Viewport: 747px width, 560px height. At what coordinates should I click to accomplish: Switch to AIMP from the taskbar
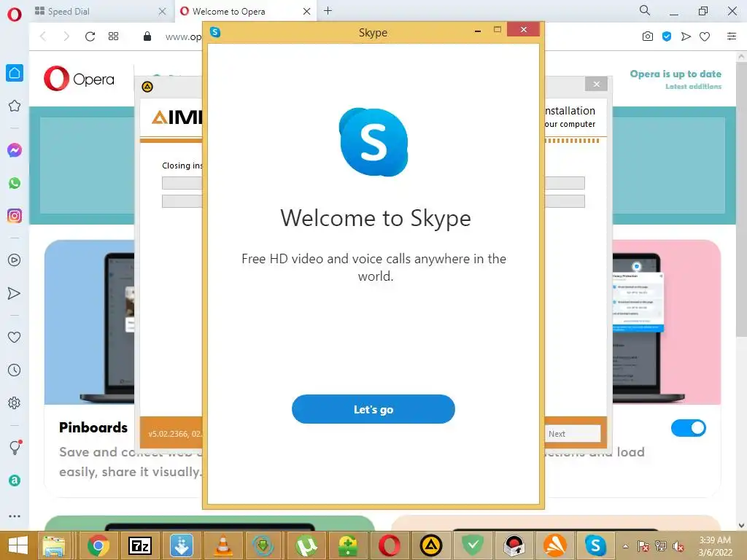pyautogui.click(x=431, y=545)
